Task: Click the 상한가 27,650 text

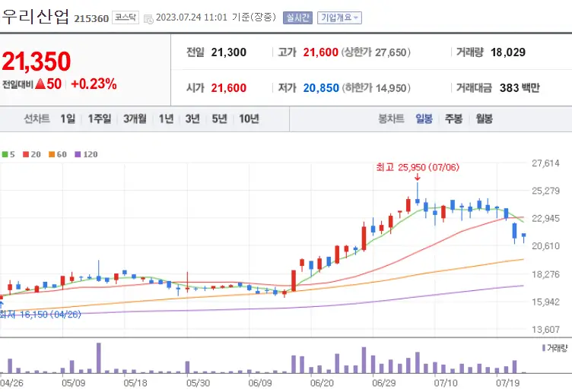Action: [x=376, y=52]
